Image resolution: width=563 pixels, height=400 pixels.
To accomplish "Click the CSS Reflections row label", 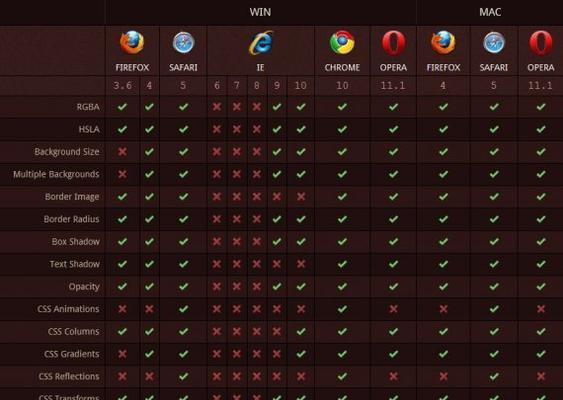I will tap(69, 376).
